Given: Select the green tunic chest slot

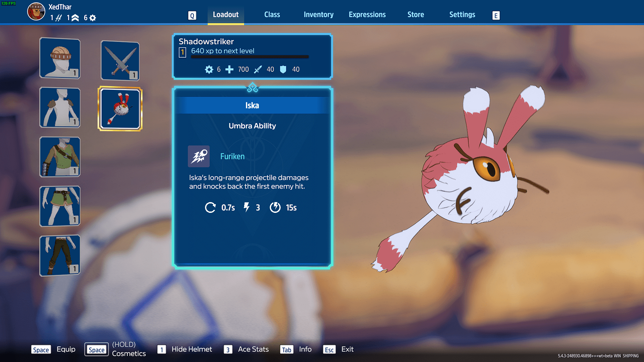Looking at the screenshot, I should pyautogui.click(x=60, y=157).
